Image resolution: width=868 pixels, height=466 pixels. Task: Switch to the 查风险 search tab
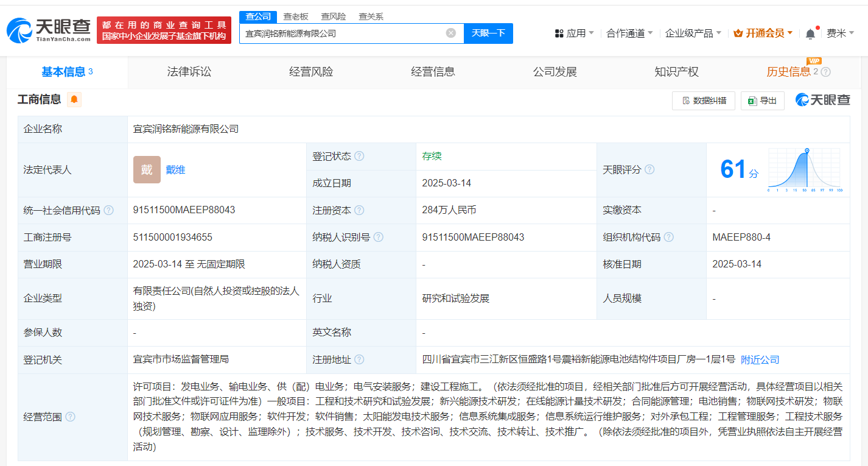[x=334, y=16]
